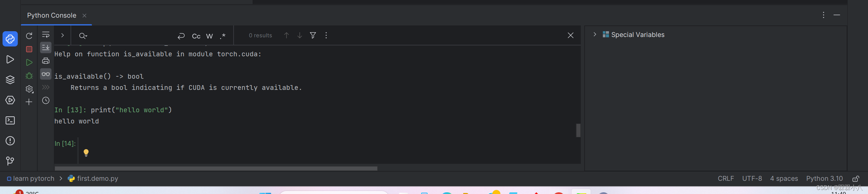Toggle Regex search option
Image resolution: width=868 pixels, height=194 pixels.
(x=223, y=36)
